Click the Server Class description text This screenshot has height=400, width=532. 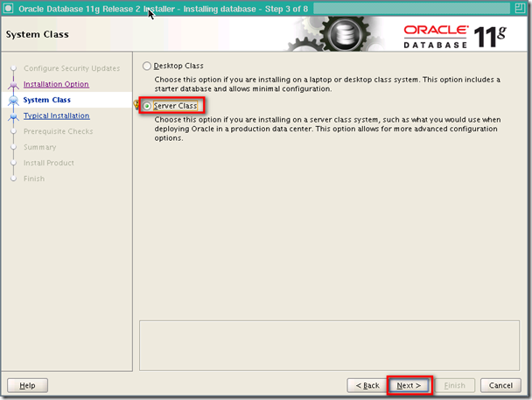(327, 129)
